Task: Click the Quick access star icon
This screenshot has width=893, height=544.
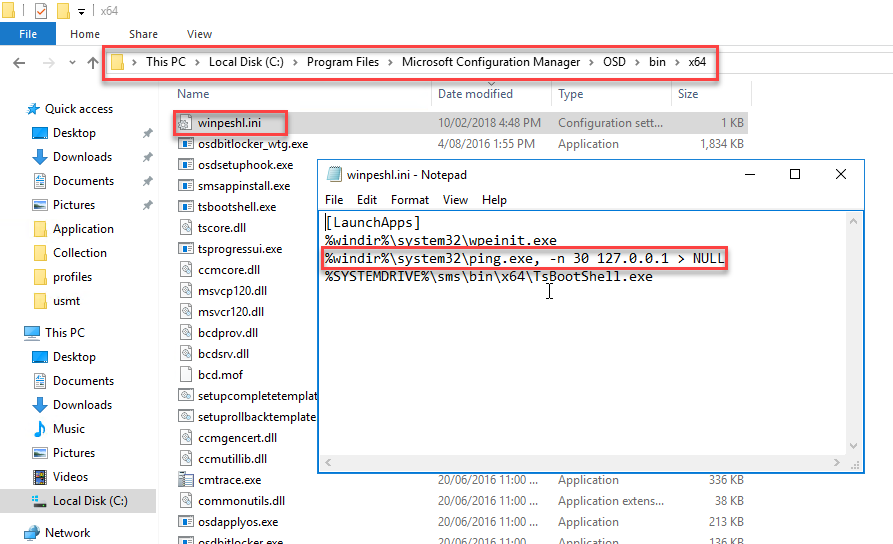Action: click(33, 109)
